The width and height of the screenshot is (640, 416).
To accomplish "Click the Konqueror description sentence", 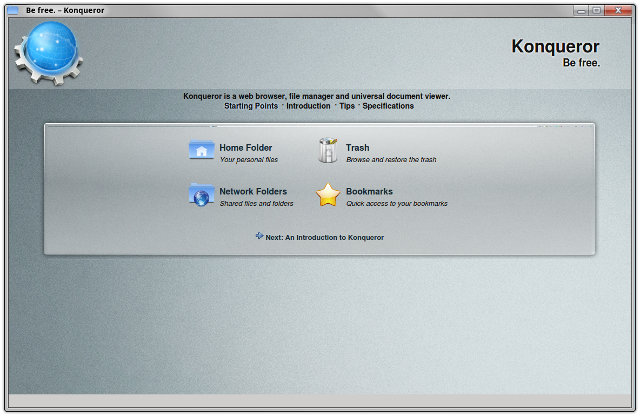I will 317,96.
